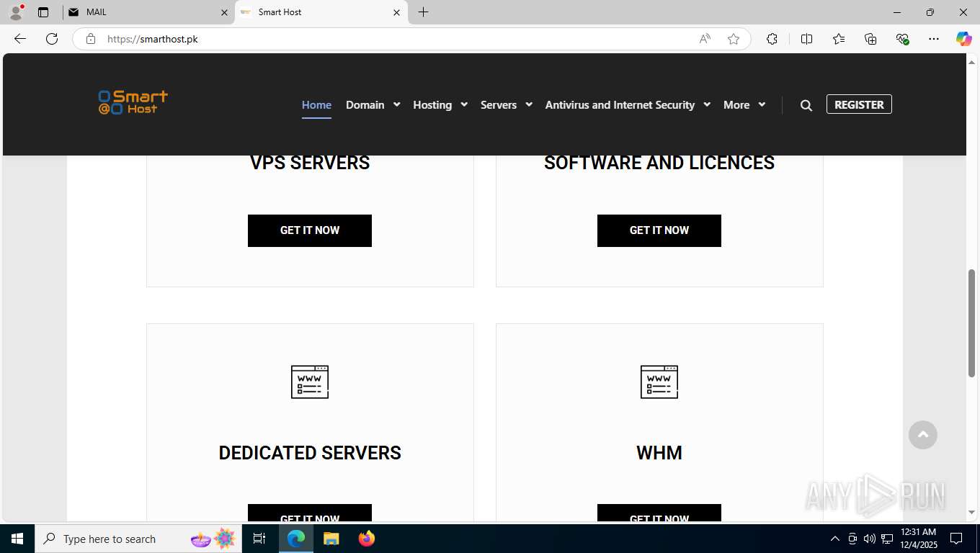The height and width of the screenshot is (553, 980).
Task: Toggle the Split screen icon
Action: [806, 39]
